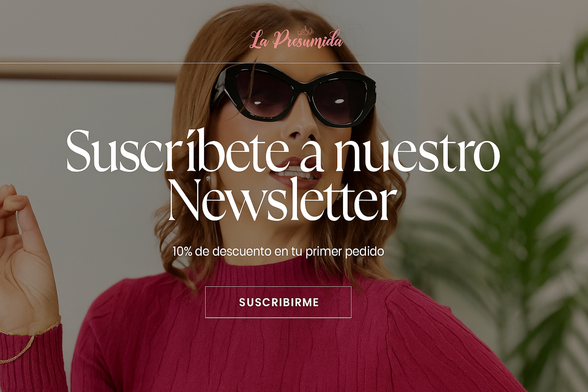
Task: Click the La Presumida logo
Action: [296, 39]
